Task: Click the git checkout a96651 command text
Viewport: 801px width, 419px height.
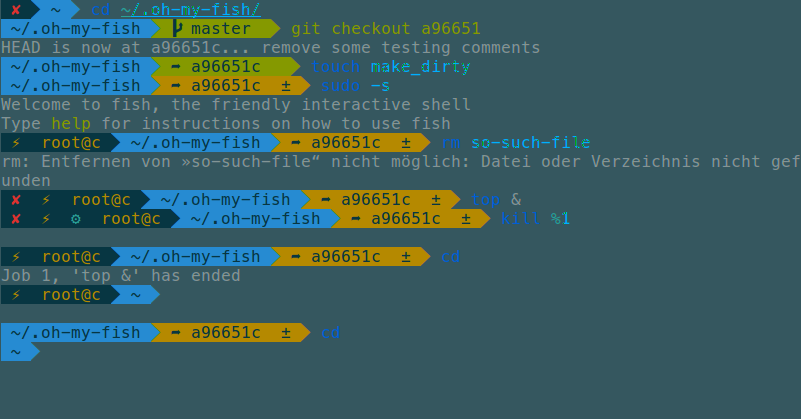Action: tap(386, 29)
